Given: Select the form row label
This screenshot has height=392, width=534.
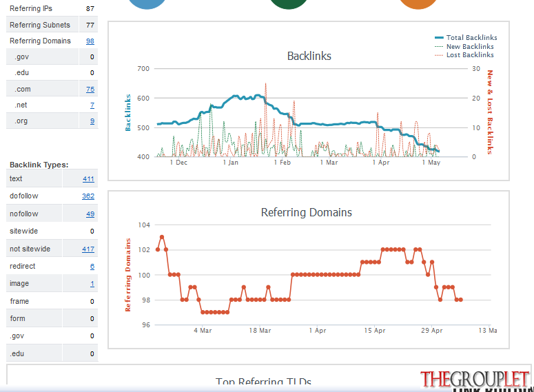Looking at the screenshot, I should click(x=18, y=318).
